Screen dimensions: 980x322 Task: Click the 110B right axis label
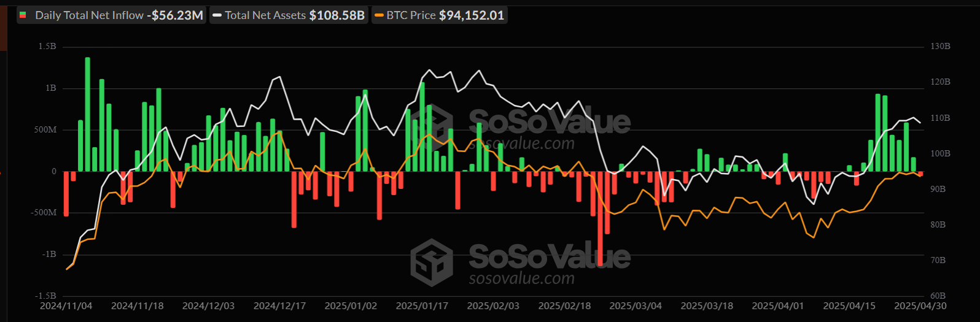click(941, 118)
